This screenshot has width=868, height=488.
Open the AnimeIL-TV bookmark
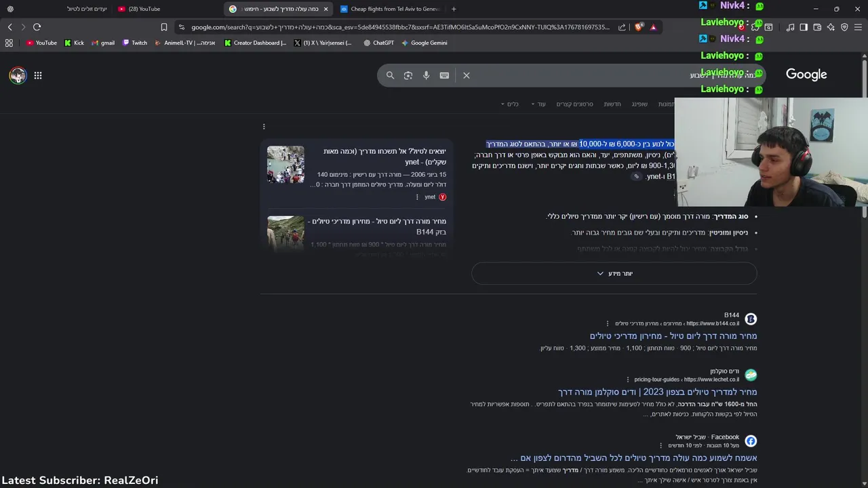[x=184, y=43]
